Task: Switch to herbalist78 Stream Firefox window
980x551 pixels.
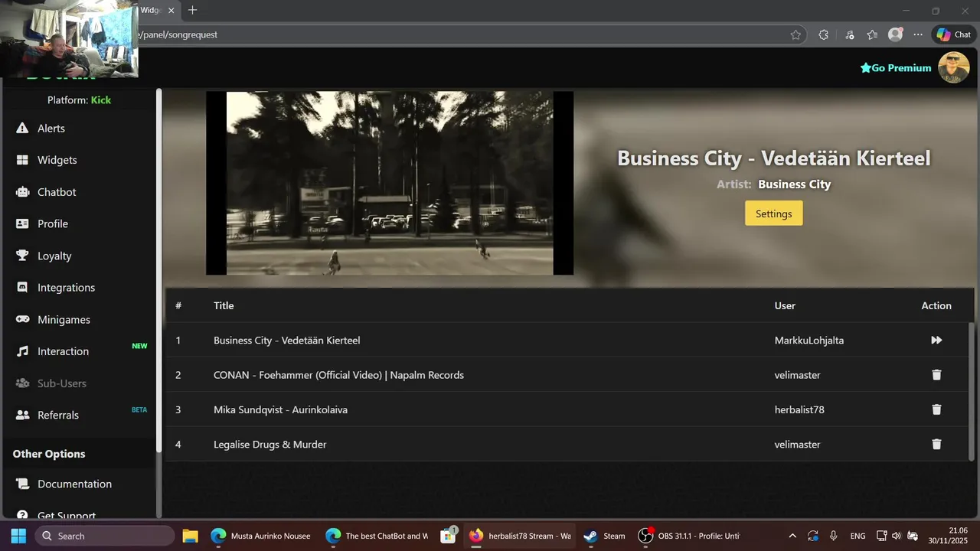Action: coord(519,536)
